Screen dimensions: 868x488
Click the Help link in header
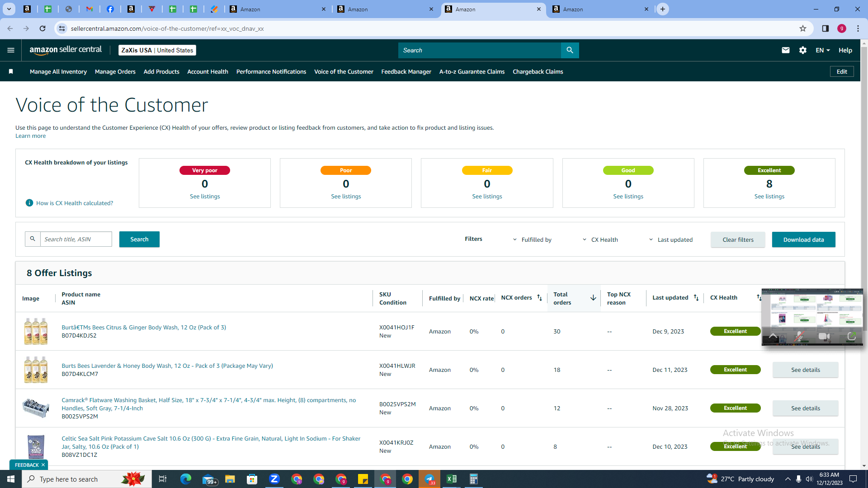pos(845,50)
